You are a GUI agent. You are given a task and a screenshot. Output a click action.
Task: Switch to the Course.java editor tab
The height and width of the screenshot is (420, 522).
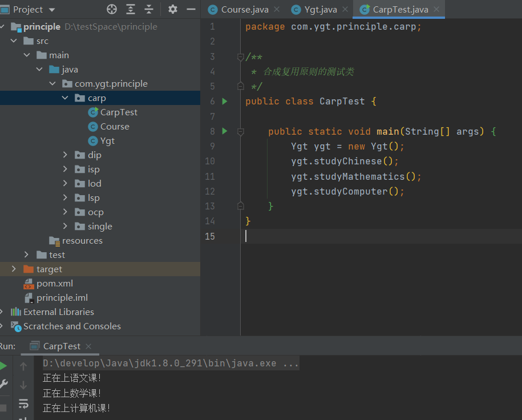click(239, 10)
